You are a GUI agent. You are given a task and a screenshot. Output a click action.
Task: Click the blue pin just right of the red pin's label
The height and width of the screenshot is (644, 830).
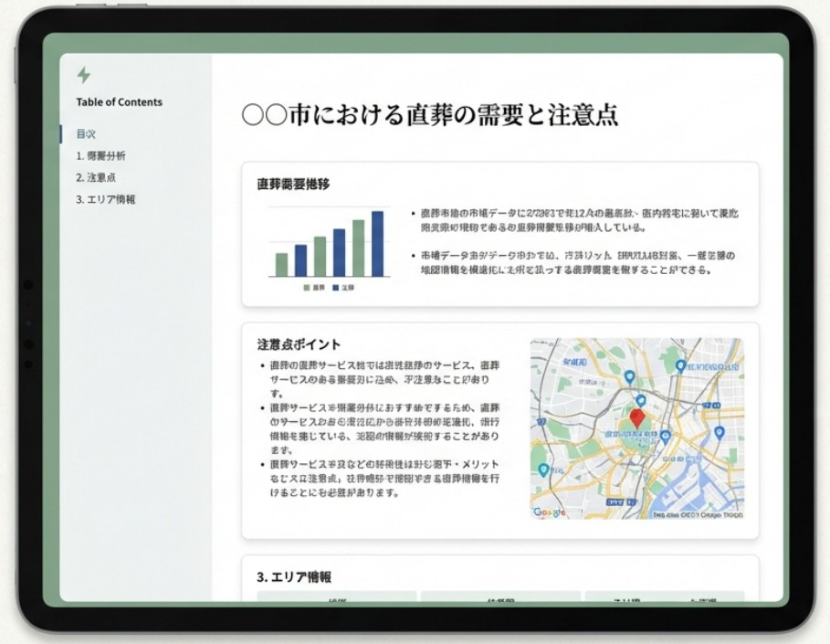(x=666, y=437)
